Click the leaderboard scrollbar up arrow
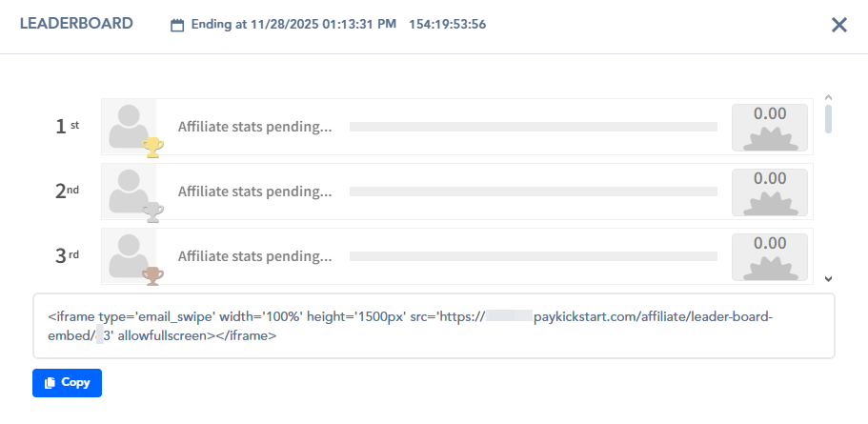Image resolution: width=868 pixels, height=424 pixels. click(828, 98)
